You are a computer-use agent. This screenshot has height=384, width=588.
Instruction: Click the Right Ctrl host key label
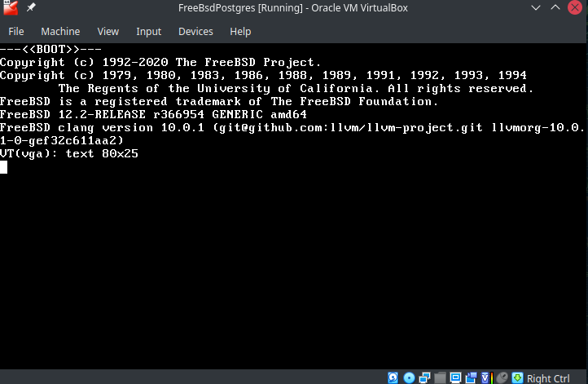click(548, 378)
